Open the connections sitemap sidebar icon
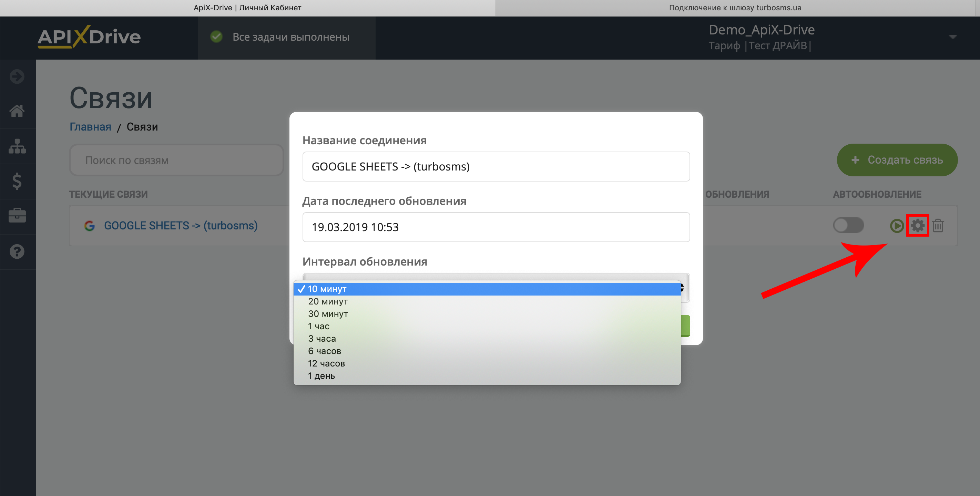The width and height of the screenshot is (980, 496). coord(17,146)
